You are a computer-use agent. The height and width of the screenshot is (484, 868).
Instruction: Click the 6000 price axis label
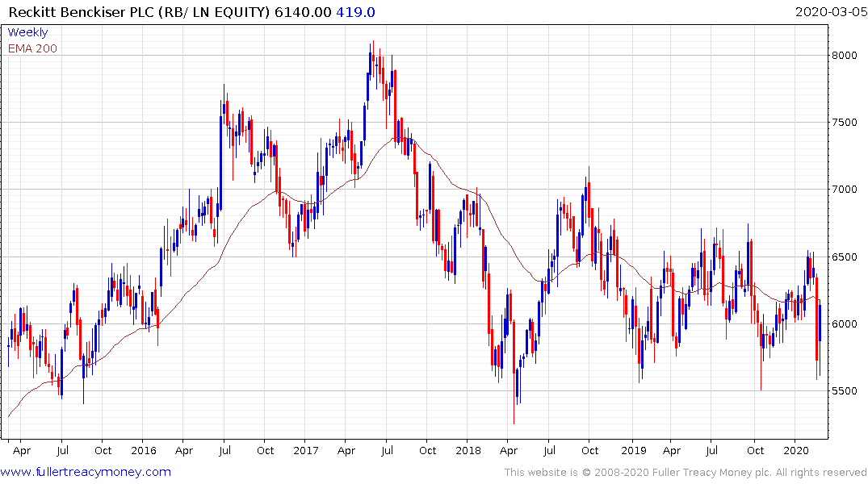pos(845,324)
